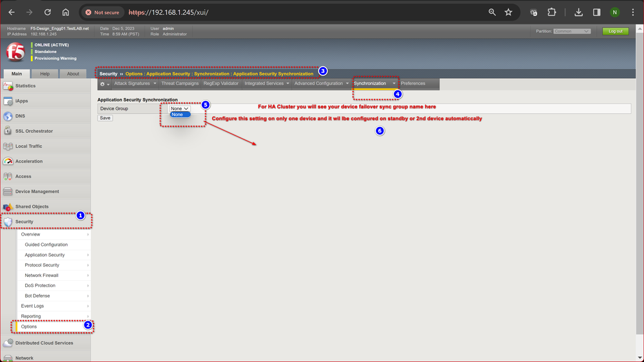Open the Shared Objects section

point(45,206)
